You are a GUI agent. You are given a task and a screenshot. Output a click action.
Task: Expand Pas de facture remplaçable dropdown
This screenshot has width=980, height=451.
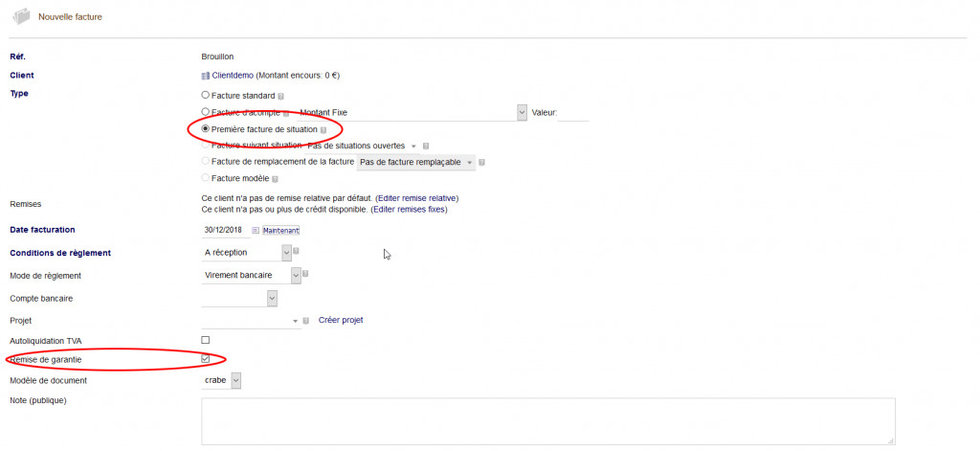(415, 162)
